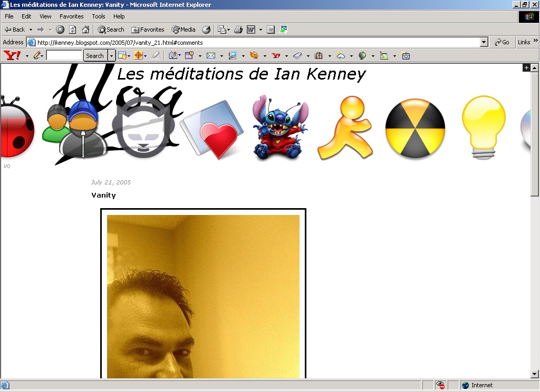Open the Media pane

pyautogui.click(x=184, y=30)
